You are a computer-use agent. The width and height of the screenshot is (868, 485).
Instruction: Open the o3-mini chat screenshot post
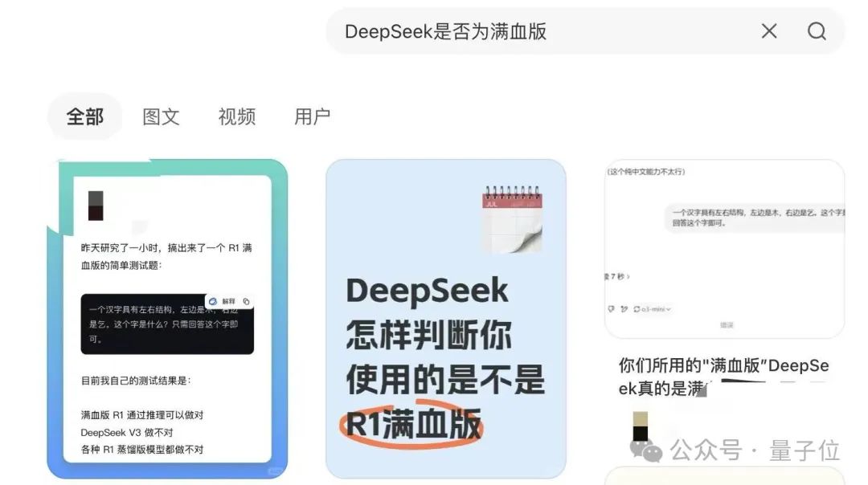[724, 249]
